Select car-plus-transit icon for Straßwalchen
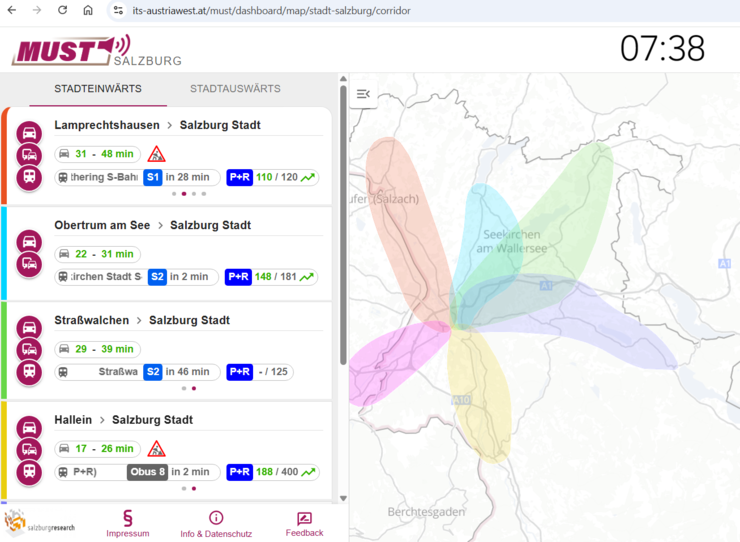740x542 pixels. [x=29, y=350]
